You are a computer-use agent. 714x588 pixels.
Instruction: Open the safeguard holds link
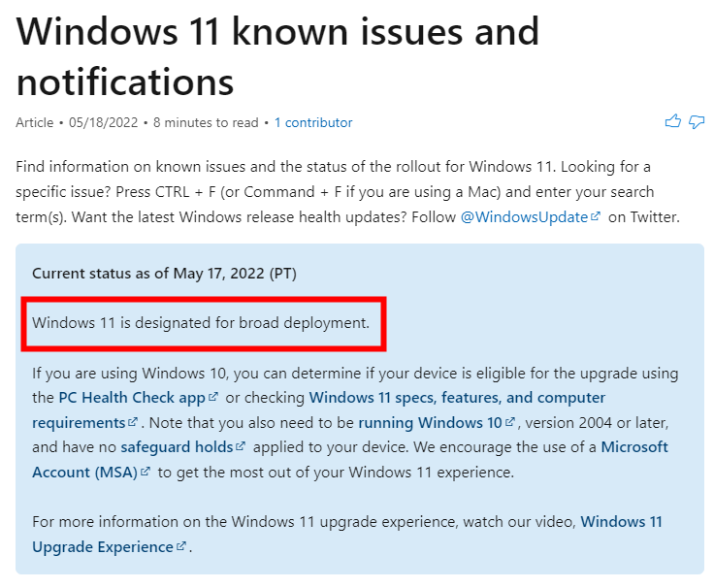178,446
